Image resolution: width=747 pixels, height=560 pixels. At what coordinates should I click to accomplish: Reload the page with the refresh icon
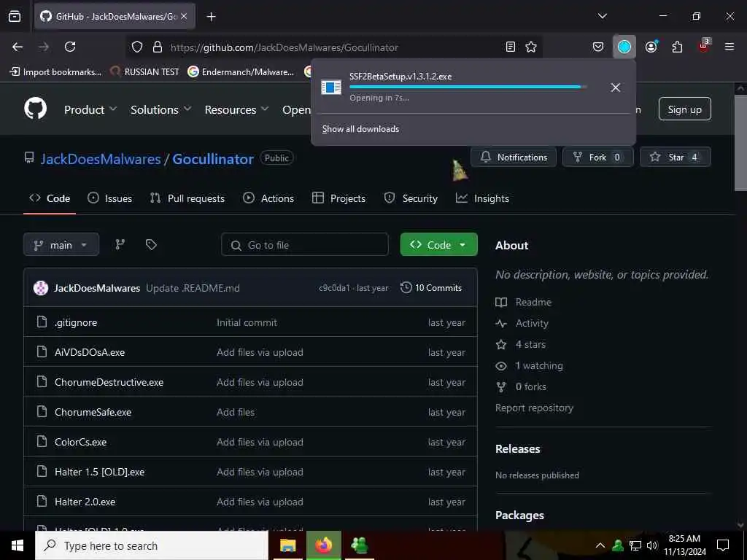click(70, 47)
